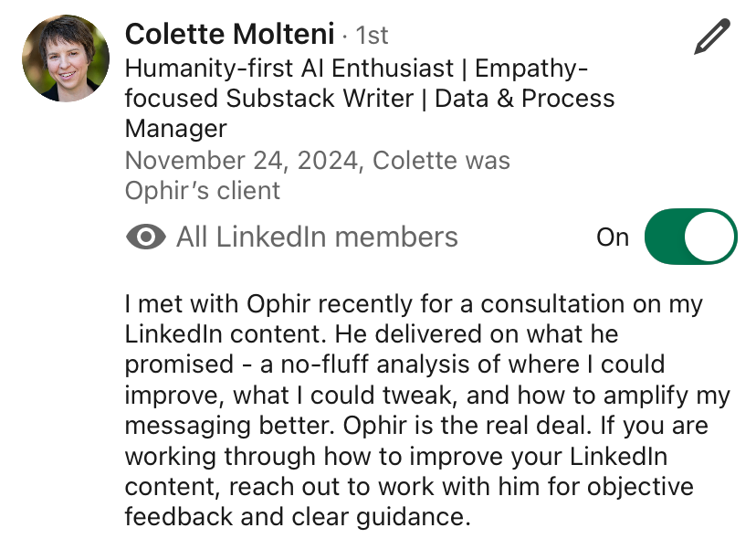Image resolution: width=756 pixels, height=549 pixels.
Task: Select the "All LinkedIn members" visibility label
Action: click(x=317, y=238)
